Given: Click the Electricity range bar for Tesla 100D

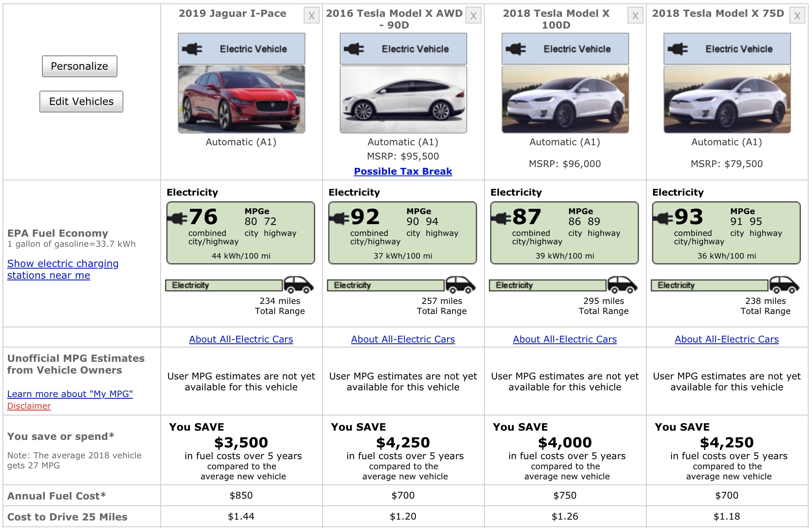Looking at the screenshot, I should click(548, 285).
